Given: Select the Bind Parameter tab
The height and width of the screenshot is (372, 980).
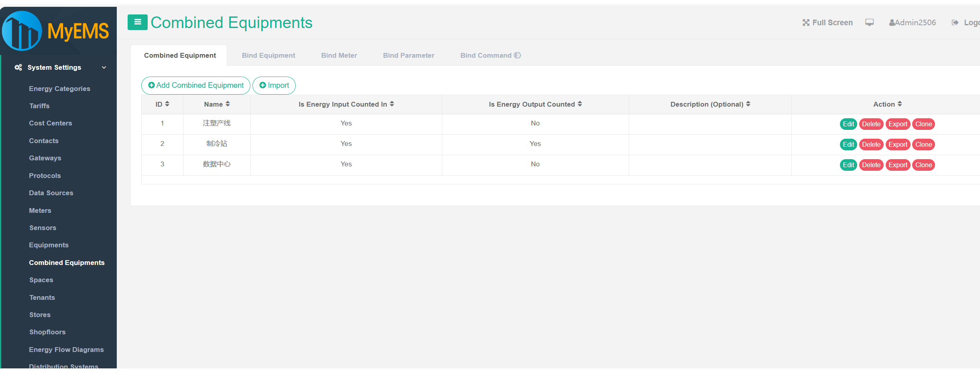Looking at the screenshot, I should 408,55.
